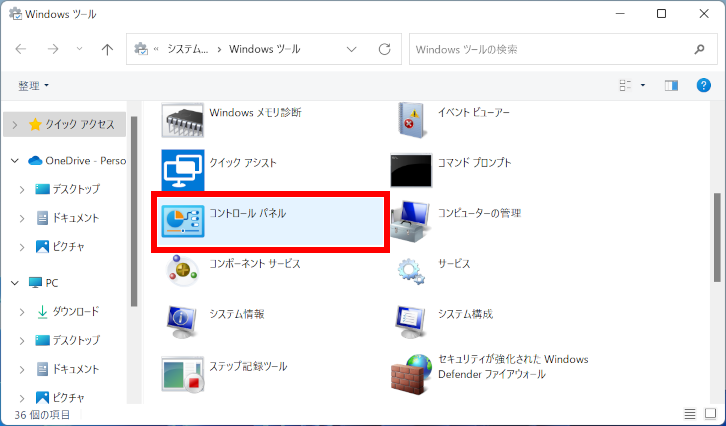Screen dimensions: 726x426
Task: Click システム... breadcrumb in address bar
Action: click(188, 49)
